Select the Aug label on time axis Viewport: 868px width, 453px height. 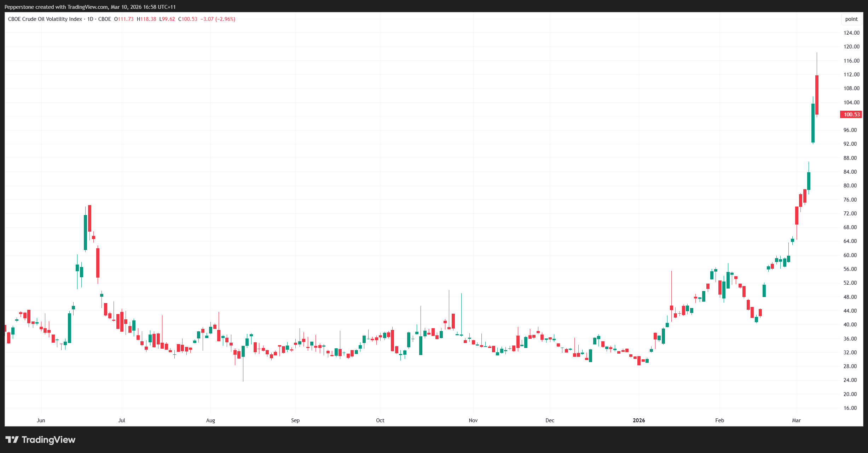pyautogui.click(x=210, y=420)
